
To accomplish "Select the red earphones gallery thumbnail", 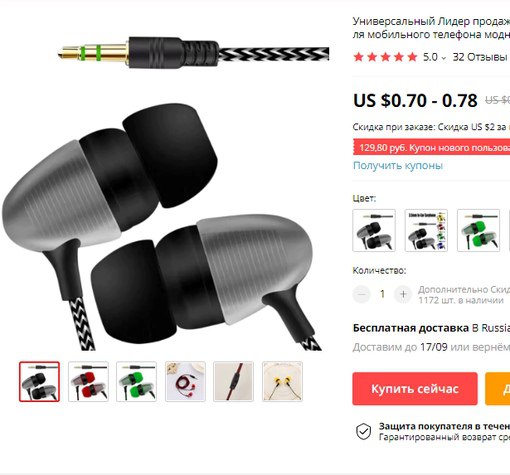I will [88, 382].
